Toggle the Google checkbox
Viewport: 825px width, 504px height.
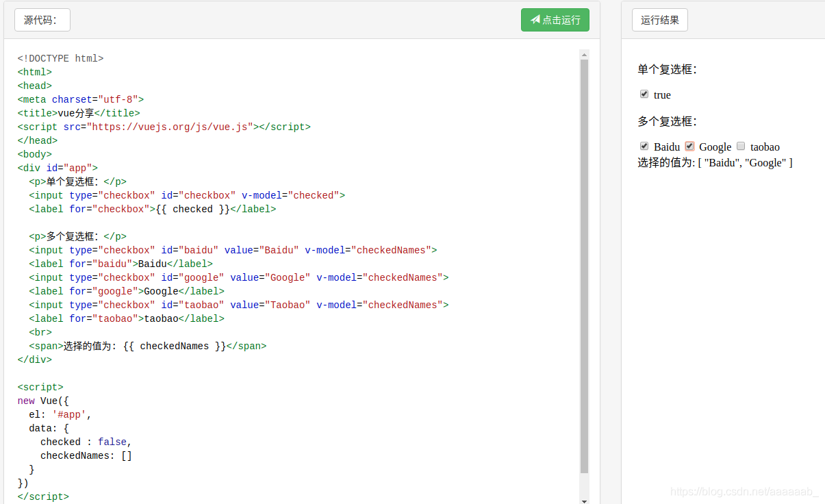(x=690, y=147)
